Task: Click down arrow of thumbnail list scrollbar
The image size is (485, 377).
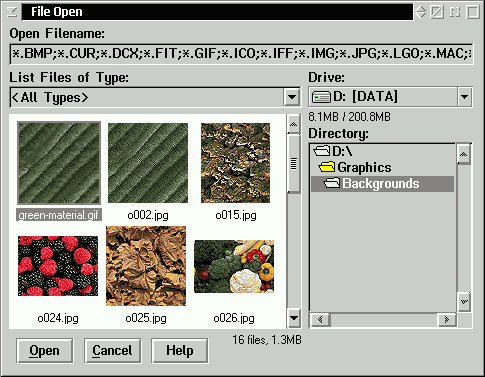Action: pyautogui.click(x=294, y=318)
